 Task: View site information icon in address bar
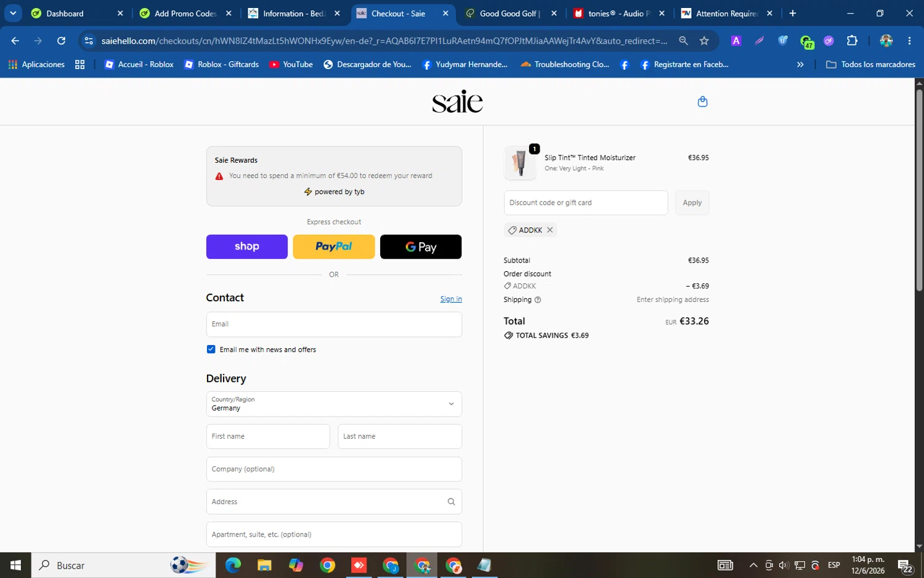click(x=89, y=41)
